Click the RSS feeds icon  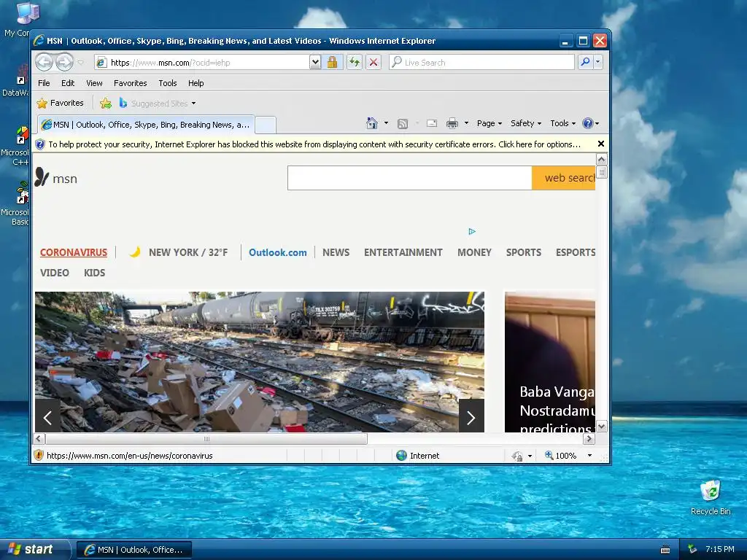[403, 124]
